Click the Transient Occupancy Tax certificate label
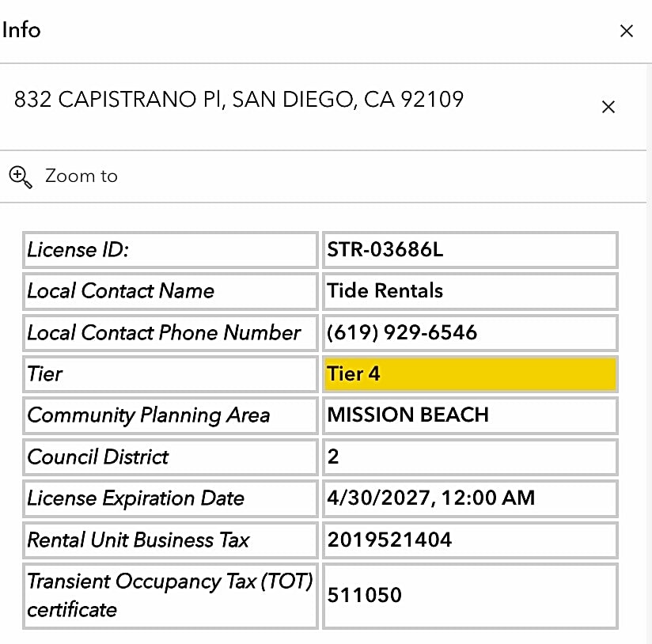652x644 pixels. click(169, 596)
